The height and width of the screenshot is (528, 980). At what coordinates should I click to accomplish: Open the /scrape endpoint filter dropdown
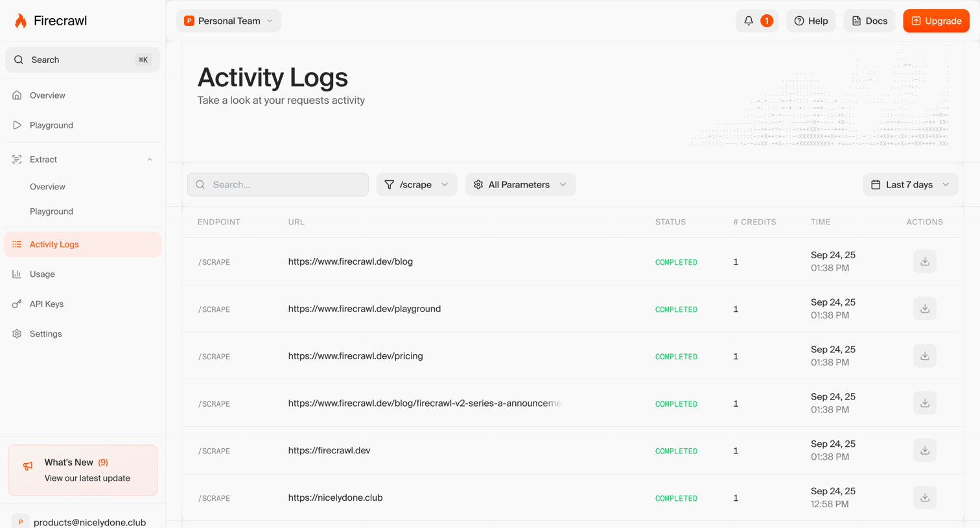417,185
